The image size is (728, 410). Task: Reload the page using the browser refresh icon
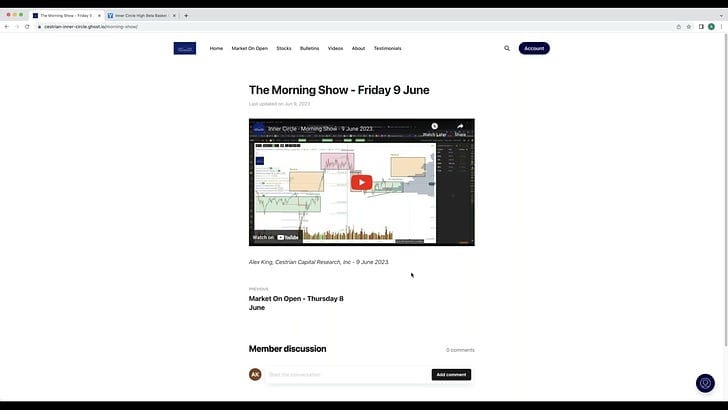point(27,26)
